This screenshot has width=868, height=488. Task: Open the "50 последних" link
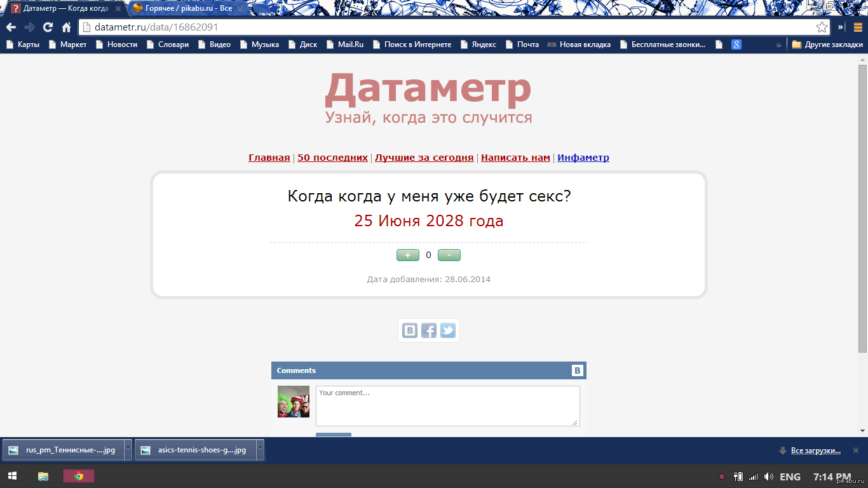[332, 158]
